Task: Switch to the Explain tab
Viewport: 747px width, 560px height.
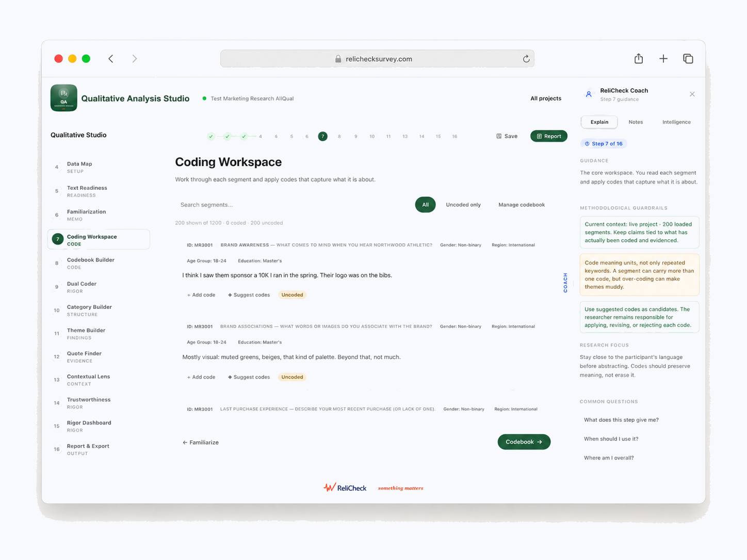Action: pos(599,122)
